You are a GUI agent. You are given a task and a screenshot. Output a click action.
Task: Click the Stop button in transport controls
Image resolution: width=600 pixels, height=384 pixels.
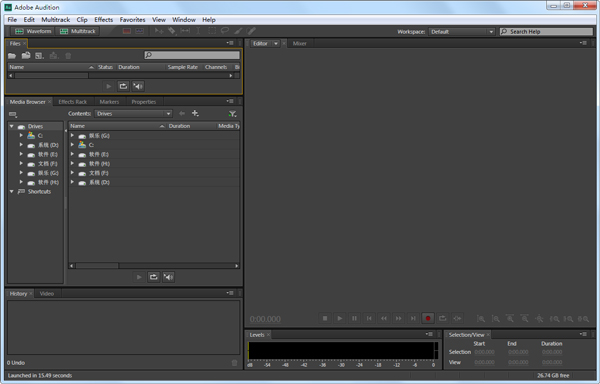325,318
